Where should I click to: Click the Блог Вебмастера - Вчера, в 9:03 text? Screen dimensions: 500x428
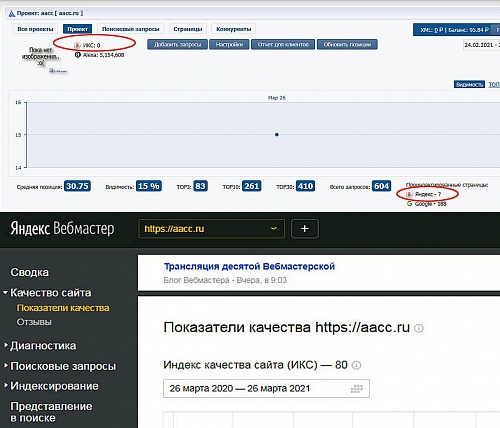225,280
